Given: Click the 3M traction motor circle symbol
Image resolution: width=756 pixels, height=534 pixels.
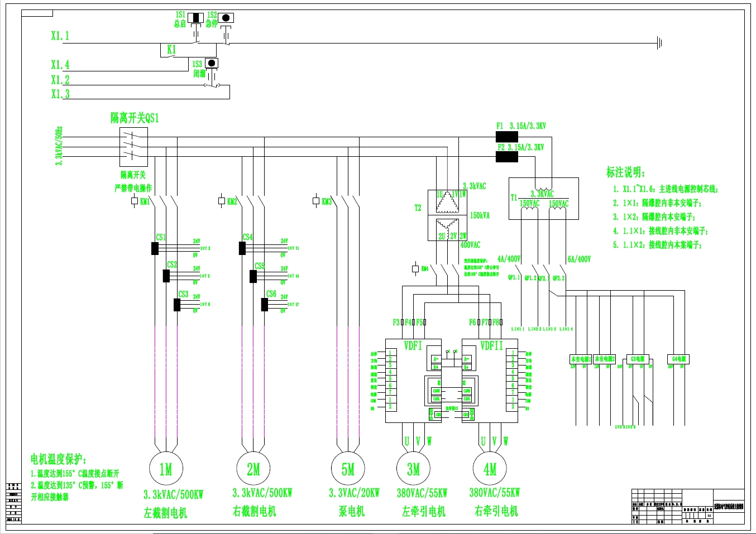Looking at the screenshot, I should click(x=413, y=469).
